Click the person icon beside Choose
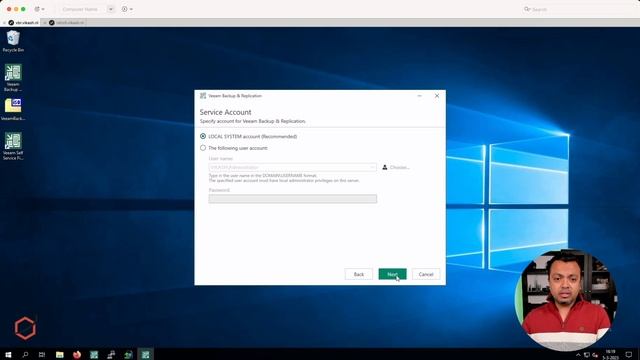This screenshot has height=360, width=640. [x=384, y=167]
